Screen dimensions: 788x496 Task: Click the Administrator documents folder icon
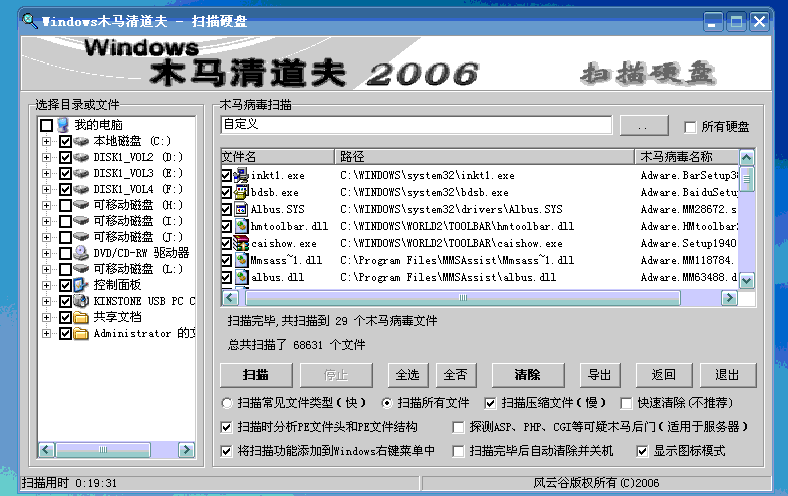click(81, 333)
